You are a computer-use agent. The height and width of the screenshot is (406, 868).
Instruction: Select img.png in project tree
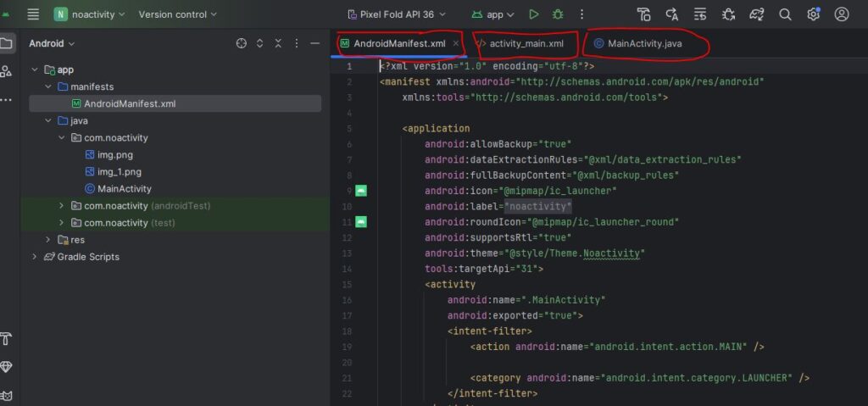[114, 154]
